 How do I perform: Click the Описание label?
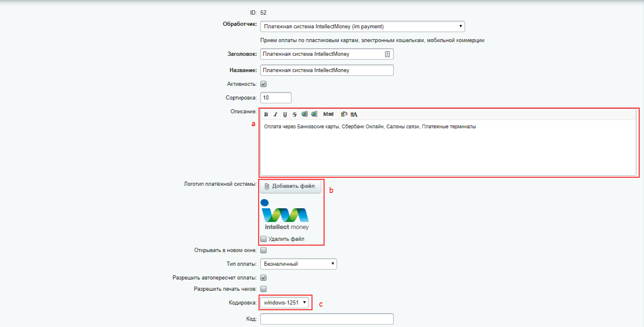244,112
